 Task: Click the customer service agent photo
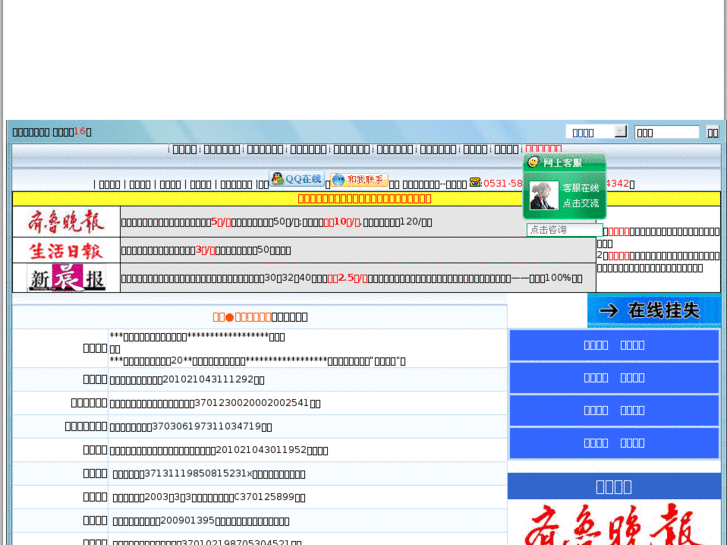pyautogui.click(x=544, y=195)
